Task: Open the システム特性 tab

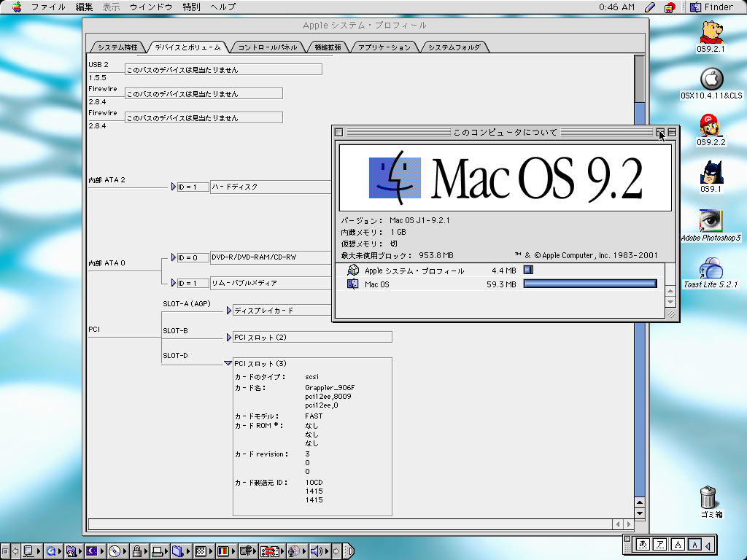Action: (x=117, y=47)
